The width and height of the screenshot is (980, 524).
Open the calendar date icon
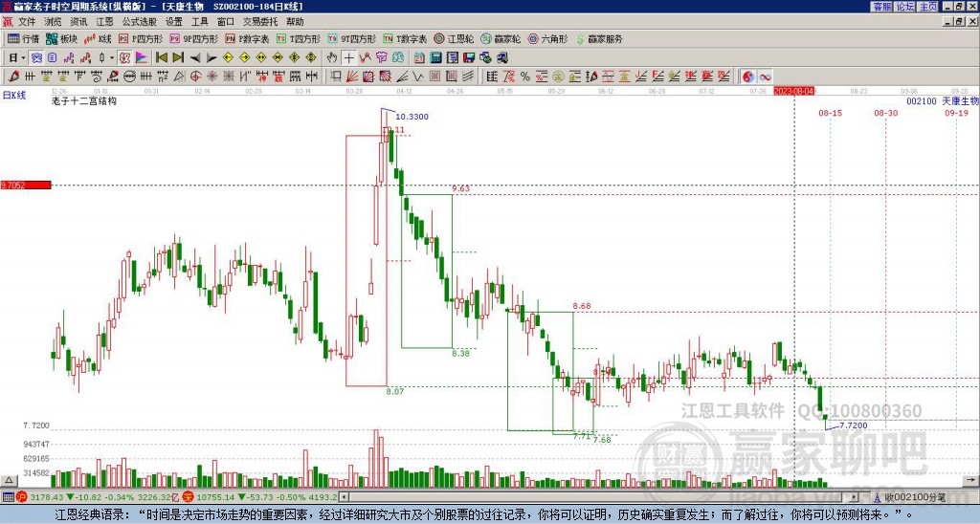(x=419, y=58)
